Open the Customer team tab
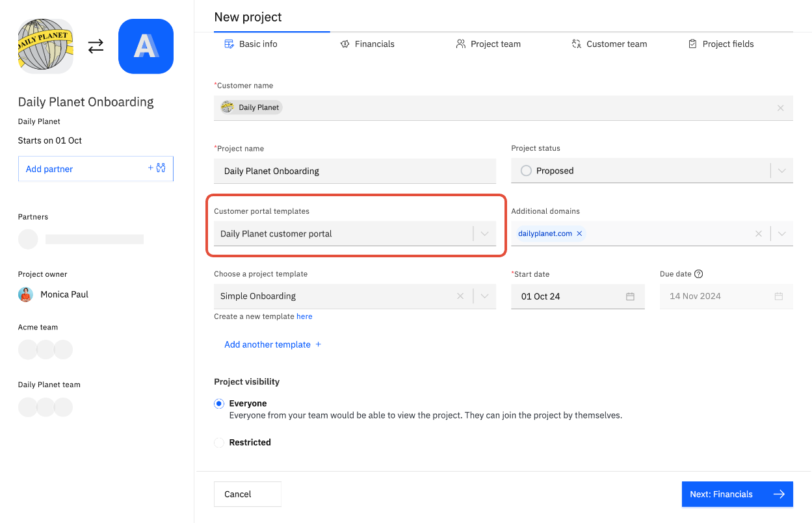The height and width of the screenshot is (523, 812). pyautogui.click(x=609, y=44)
